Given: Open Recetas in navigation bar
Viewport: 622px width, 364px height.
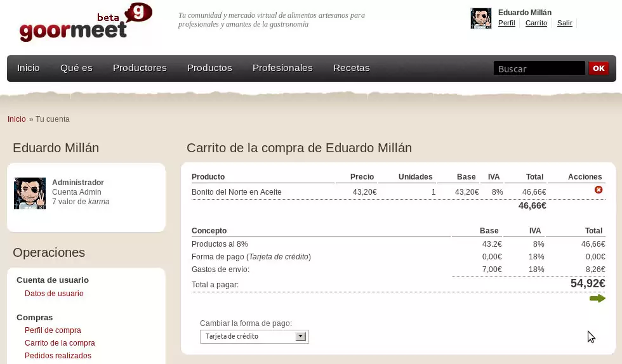Looking at the screenshot, I should click(x=352, y=68).
